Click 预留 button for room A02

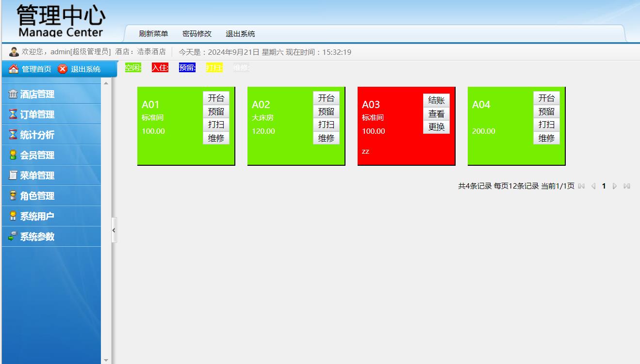click(x=326, y=111)
